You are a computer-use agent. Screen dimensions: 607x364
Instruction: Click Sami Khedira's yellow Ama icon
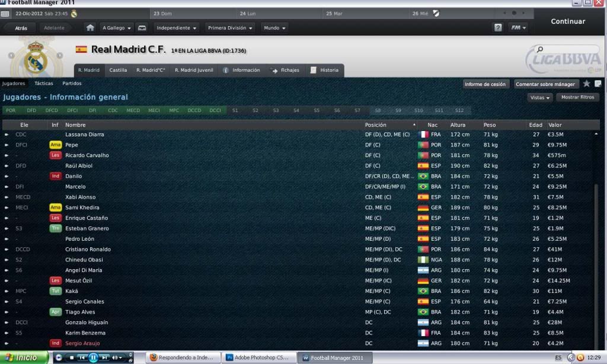coord(55,207)
